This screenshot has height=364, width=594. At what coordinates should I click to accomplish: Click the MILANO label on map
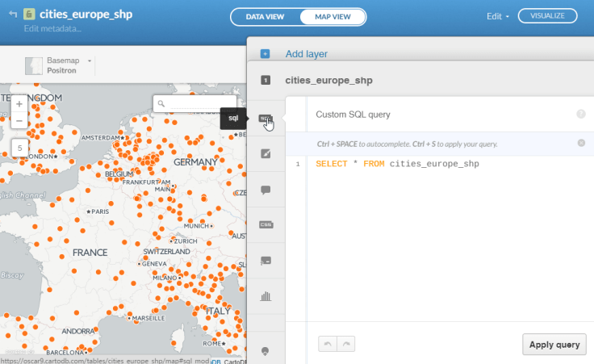166,278
